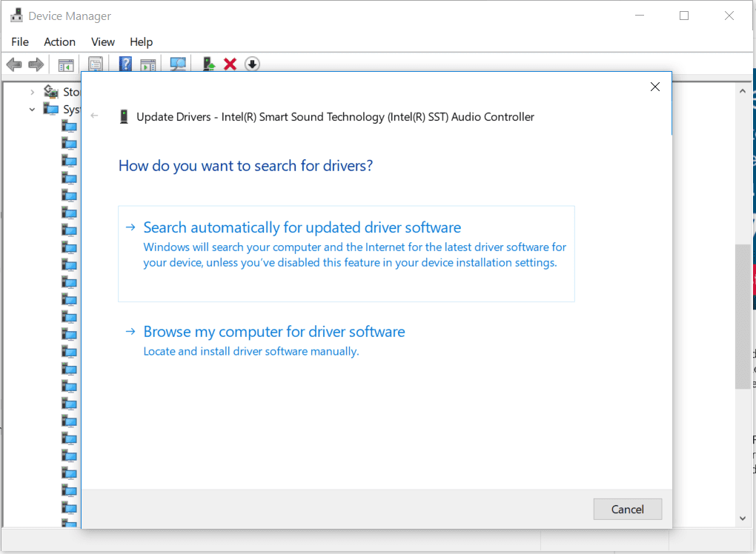Toggle the Show/Hide Console Tree toolbar icon
Viewport: 756px width, 554px height.
pos(67,64)
